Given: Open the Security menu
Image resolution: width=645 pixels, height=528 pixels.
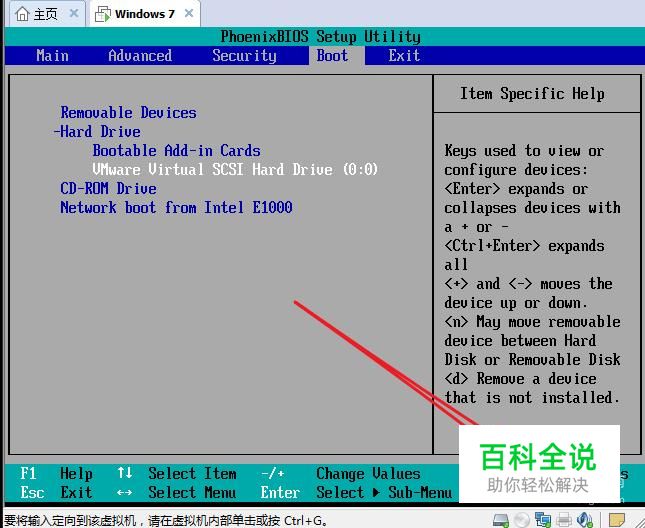Looking at the screenshot, I should tap(244, 56).
